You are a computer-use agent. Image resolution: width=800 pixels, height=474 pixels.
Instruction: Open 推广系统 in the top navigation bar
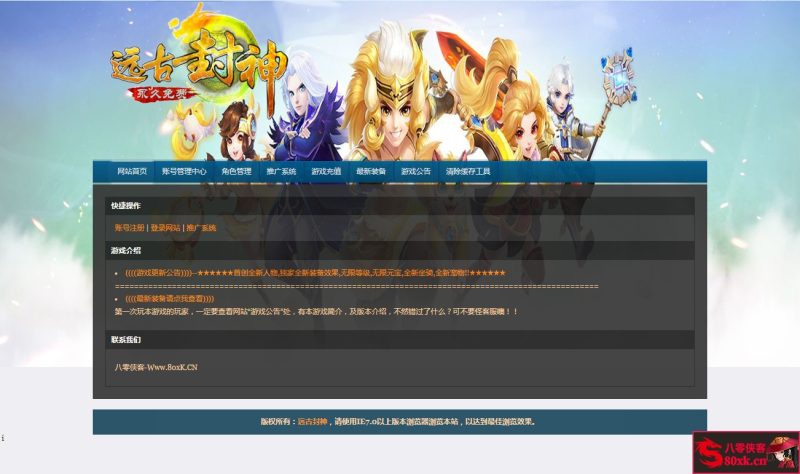point(281,171)
